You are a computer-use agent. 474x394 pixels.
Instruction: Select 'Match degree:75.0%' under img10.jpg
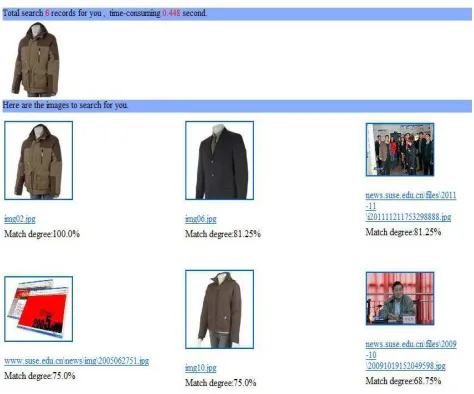click(221, 383)
